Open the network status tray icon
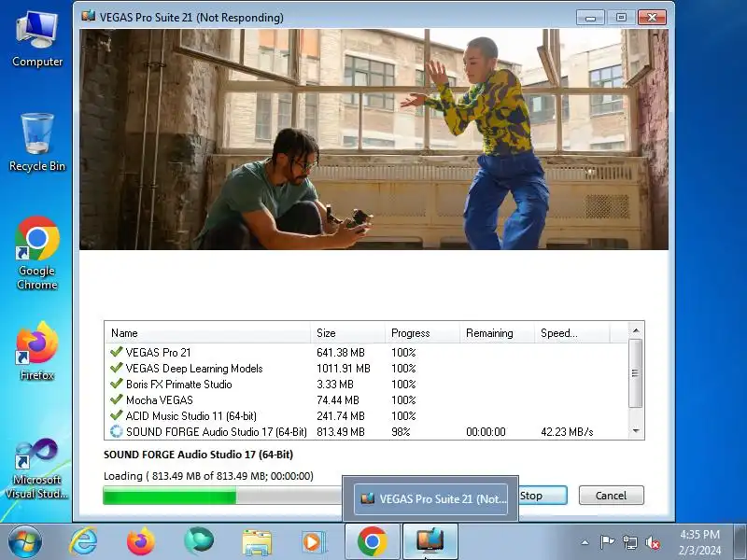This screenshot has width=747, height=560. [x=629, y=542]
